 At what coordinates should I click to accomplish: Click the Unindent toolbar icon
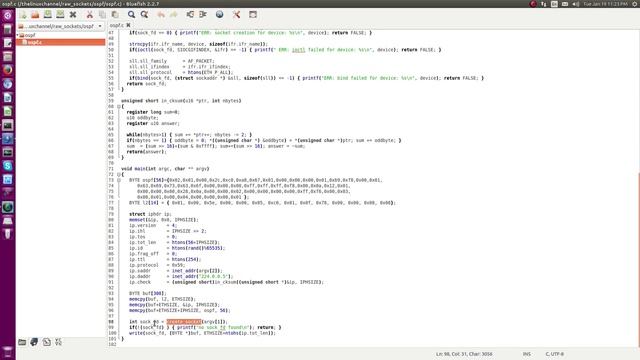[x=190, y=15]
